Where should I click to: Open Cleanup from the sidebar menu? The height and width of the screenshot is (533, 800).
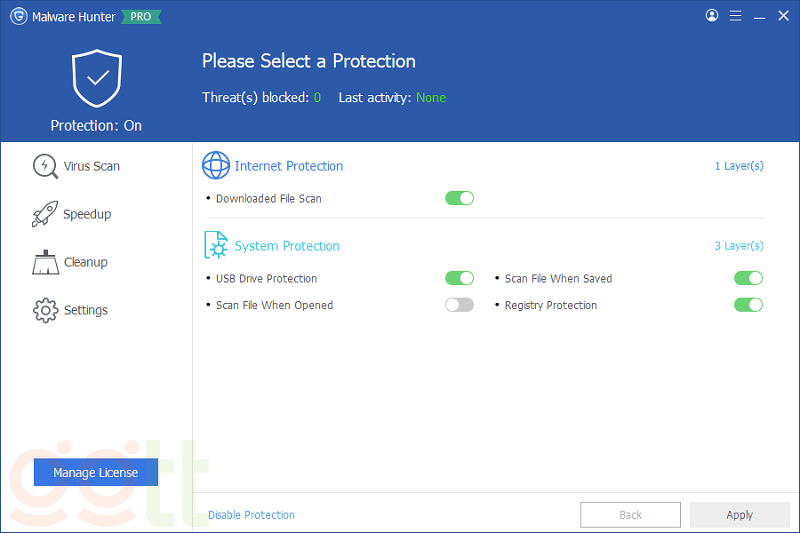pos(86,262)
